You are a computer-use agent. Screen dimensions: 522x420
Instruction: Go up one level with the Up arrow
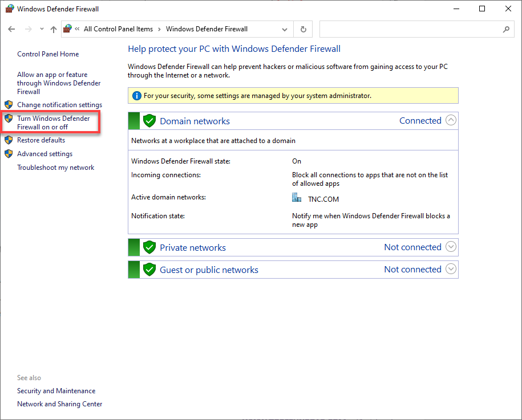[53, 29]
